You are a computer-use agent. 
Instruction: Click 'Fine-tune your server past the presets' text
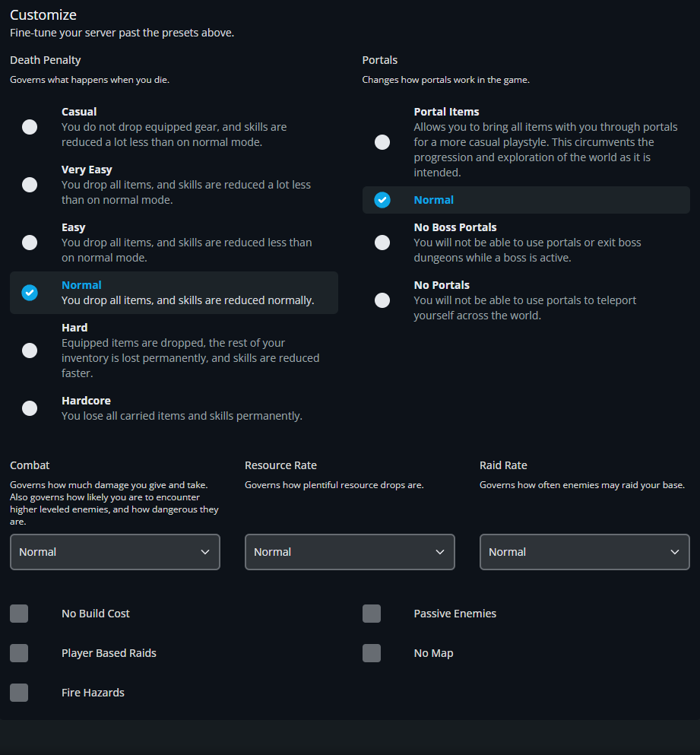coord(122,33)
